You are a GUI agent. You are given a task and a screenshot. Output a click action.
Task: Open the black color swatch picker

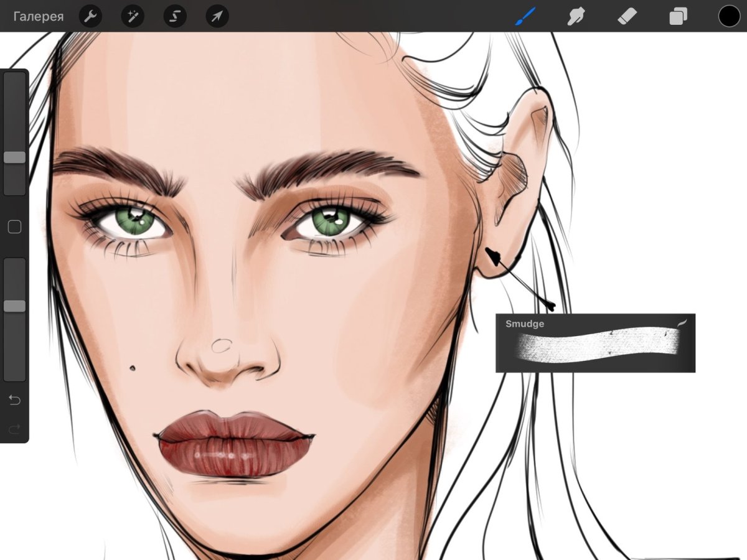pos(729,16)
